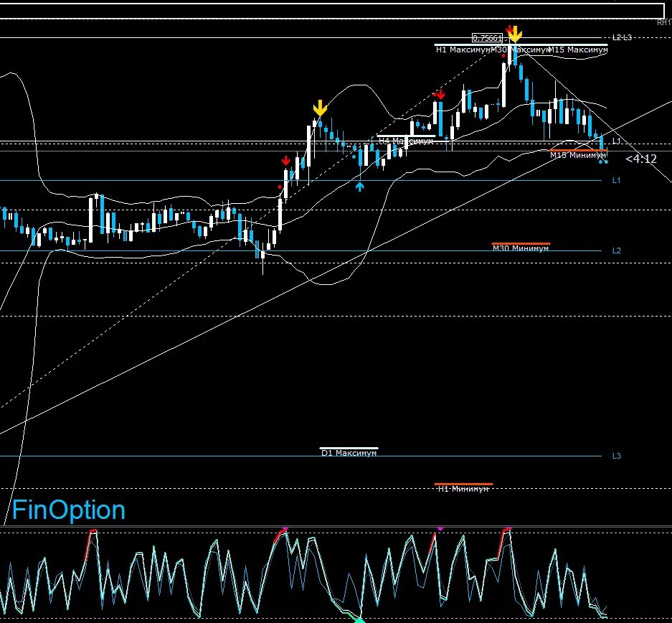Click the H1 Максимум level label
The width and height of the screenshot is (672, 623).
(x=463, y=50)
